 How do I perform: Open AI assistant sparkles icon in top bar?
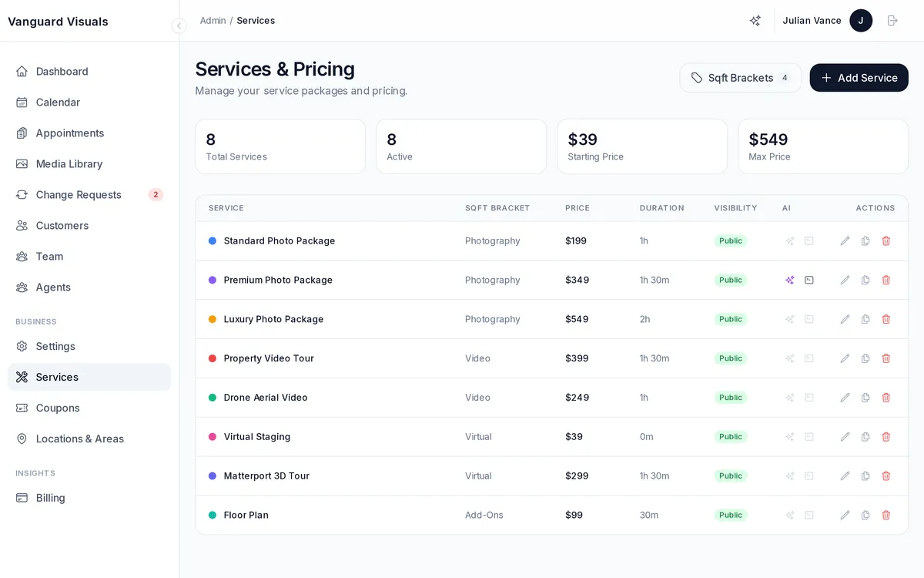pos(755,21)
